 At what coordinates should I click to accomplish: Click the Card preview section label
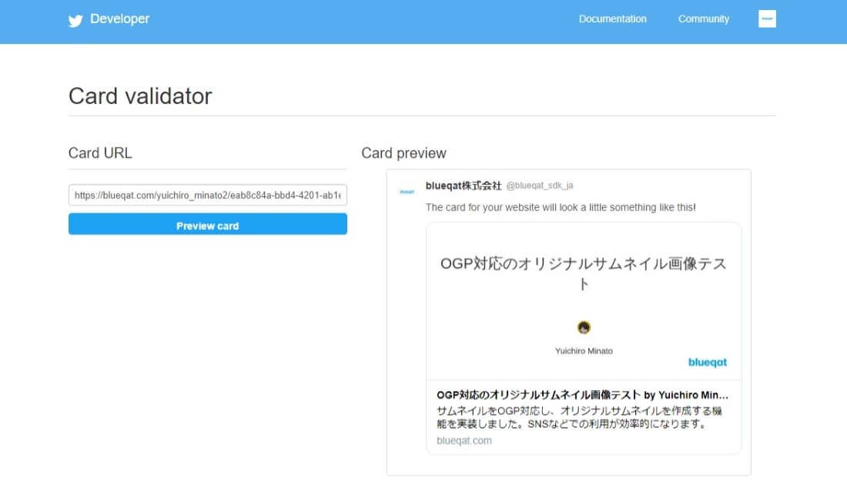click(x=403, y=153)
